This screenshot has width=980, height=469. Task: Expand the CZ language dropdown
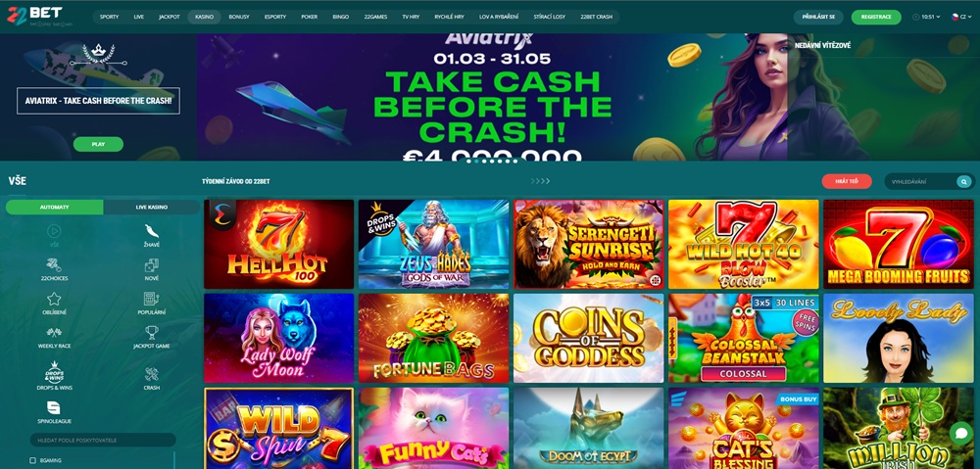click(x=959, y=17)
